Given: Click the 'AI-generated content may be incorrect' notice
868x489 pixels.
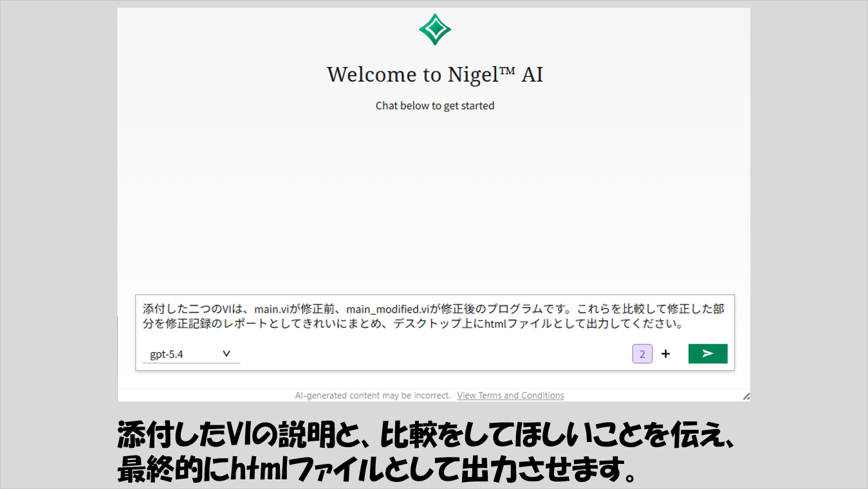Looking at the screenshot, I should (x=373, y=395).
